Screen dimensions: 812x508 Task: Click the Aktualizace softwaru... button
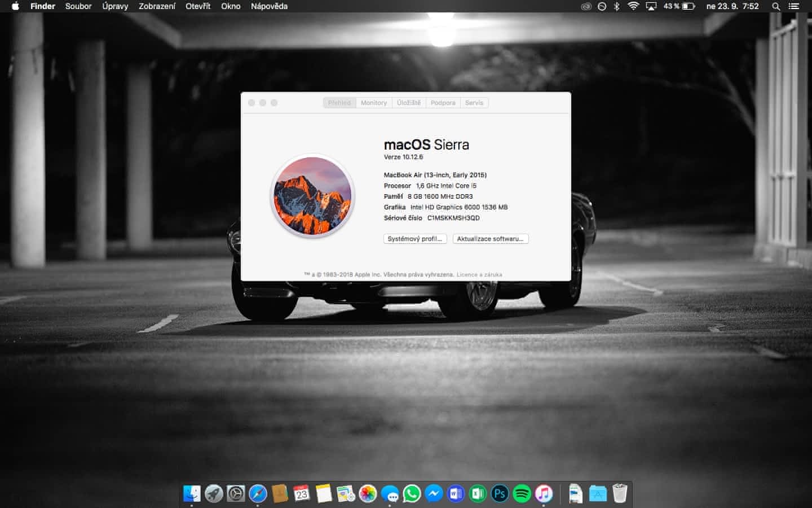491,239
